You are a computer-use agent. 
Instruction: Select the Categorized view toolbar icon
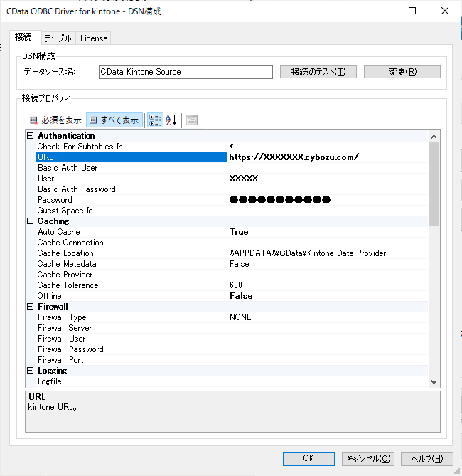tap(155, 120)
